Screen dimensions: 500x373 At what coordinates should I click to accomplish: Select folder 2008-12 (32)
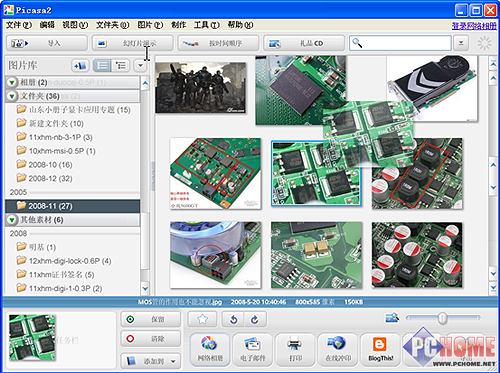click(x=44, y=178)
